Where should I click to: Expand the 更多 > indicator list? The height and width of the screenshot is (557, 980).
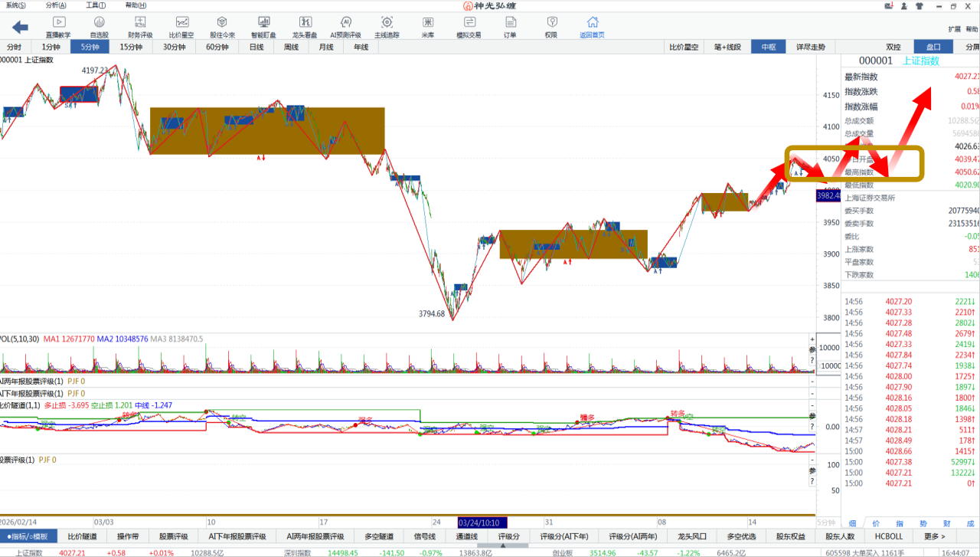934,536
